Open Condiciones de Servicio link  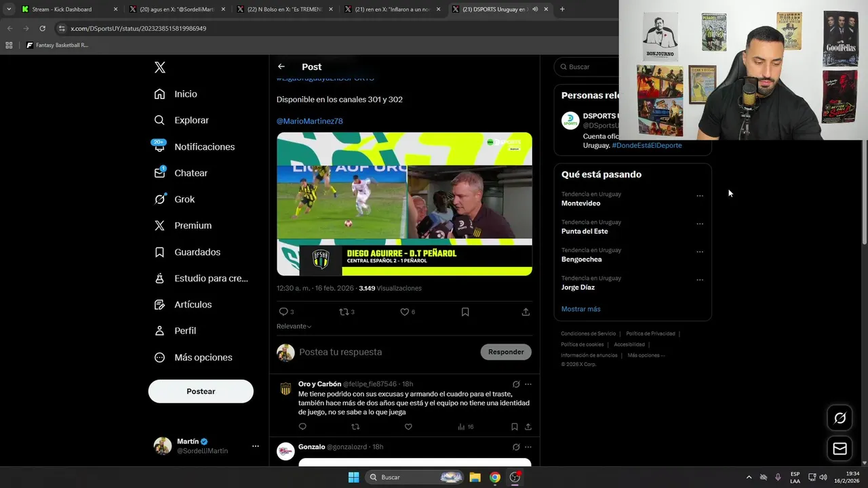point(588,333)
